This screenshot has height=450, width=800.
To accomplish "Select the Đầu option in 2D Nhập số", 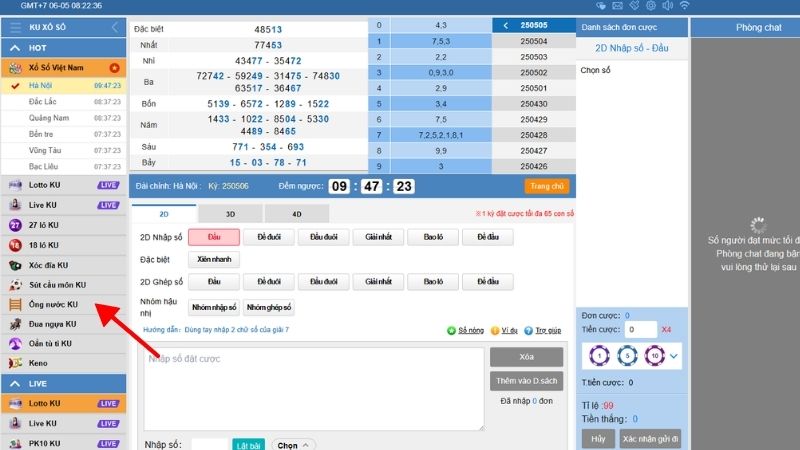I will 213,237.
